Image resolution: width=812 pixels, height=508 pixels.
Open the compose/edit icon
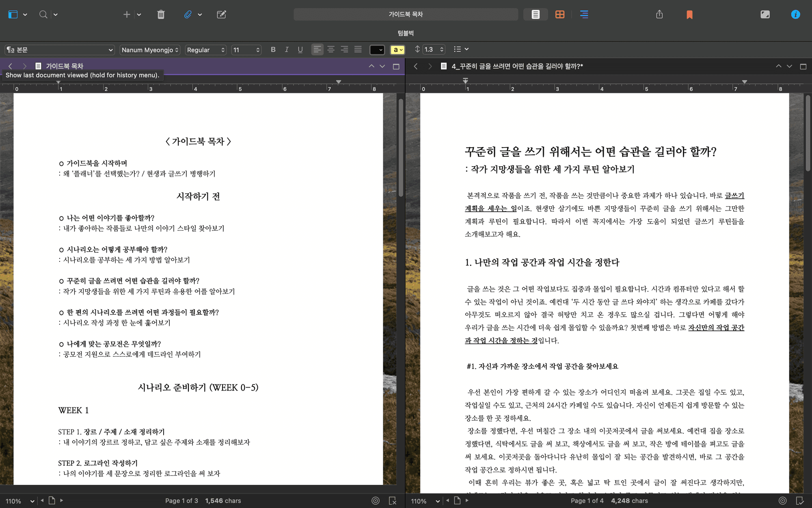pyautogui.click(x=221, y=15)
